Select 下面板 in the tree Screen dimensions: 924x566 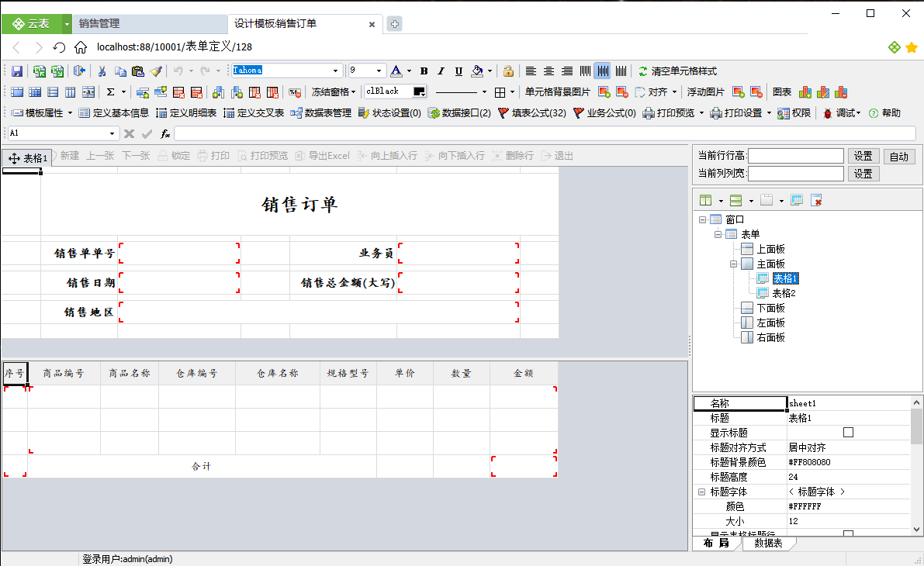(771, 308)
